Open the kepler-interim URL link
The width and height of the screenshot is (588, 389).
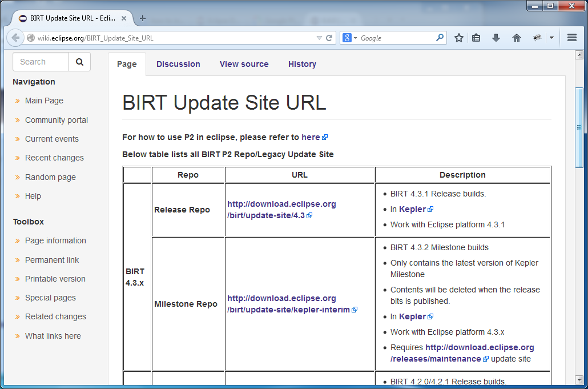292,304
